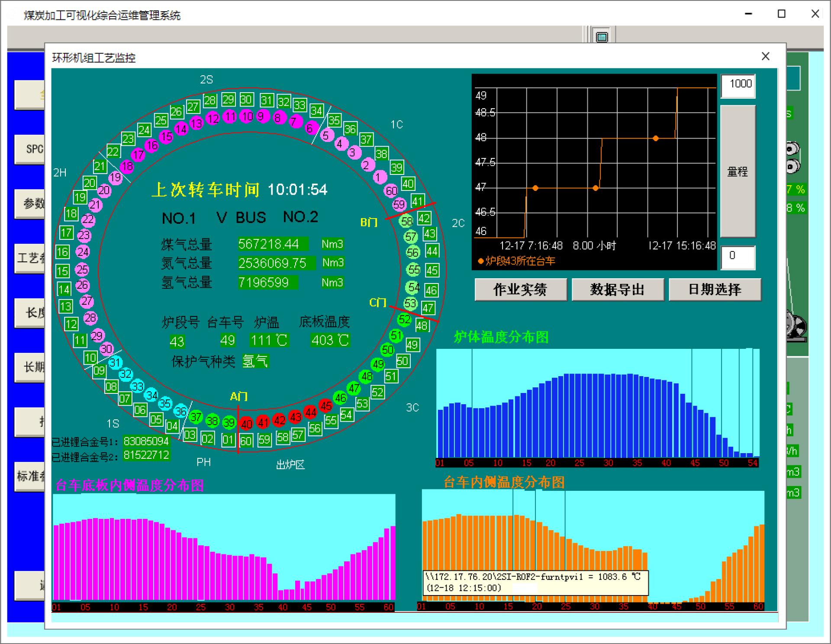Click the monitor icon in top toolbar
This screenshot has height=644, width=831.
[602, 36]
